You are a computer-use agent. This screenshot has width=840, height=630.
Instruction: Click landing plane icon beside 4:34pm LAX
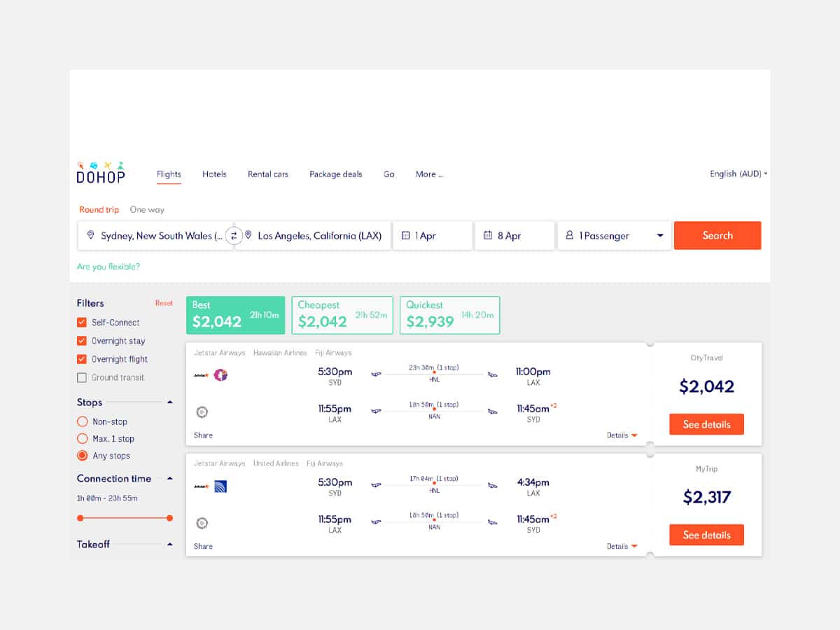pos(493,484)
